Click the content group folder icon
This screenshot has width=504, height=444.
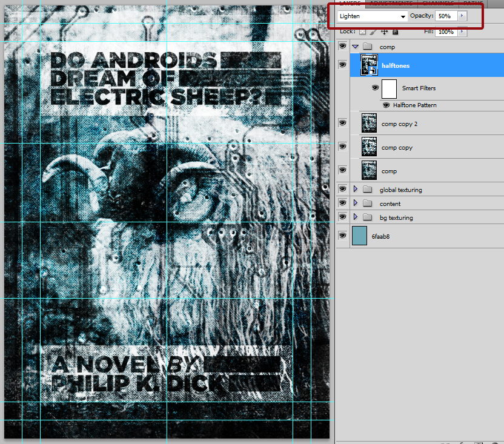pyautogui.click(x=367, y=203)
